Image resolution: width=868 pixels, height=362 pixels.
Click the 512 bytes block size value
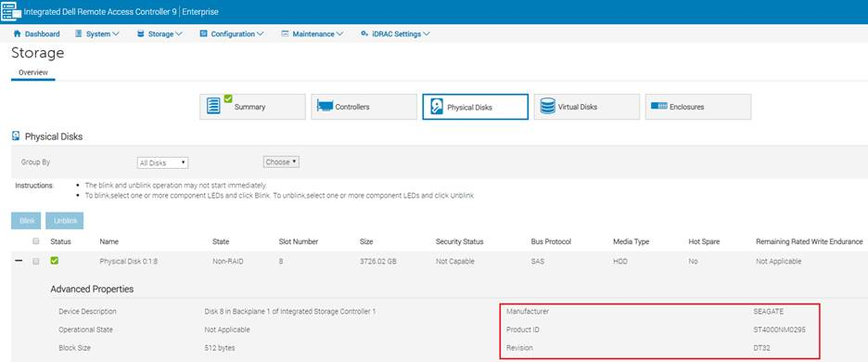[x=220, y=348]
